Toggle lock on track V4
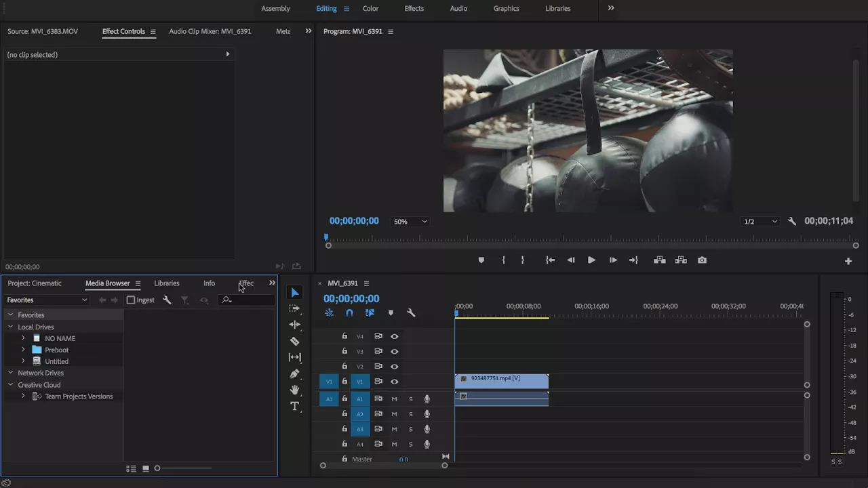 click(x=344, y=336)
